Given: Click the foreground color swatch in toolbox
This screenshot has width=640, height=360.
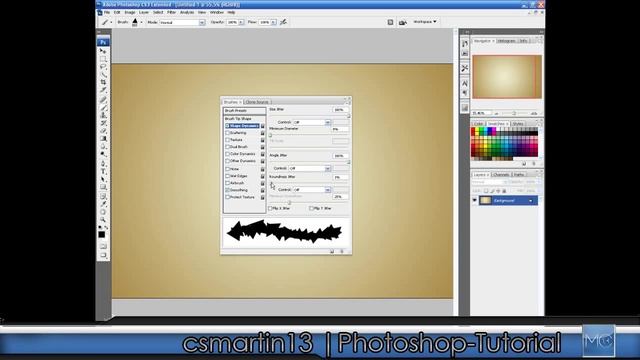Looking at the screenshot, I should coord(101,234).
